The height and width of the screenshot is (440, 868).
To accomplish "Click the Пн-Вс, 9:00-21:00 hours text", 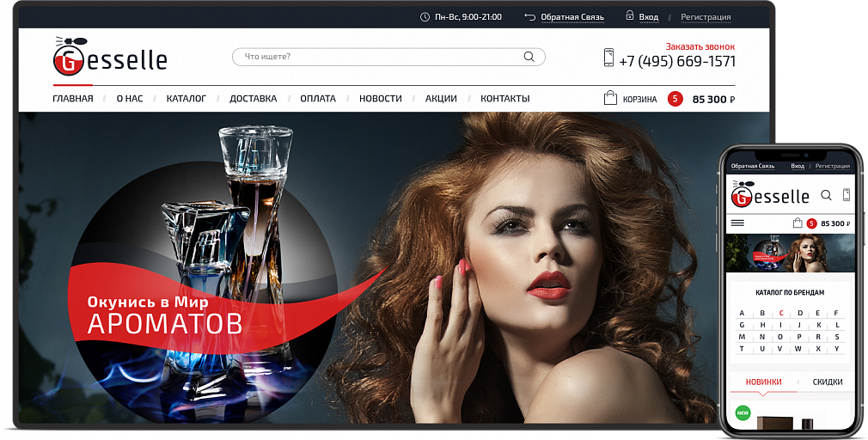I will click(468, 17).
